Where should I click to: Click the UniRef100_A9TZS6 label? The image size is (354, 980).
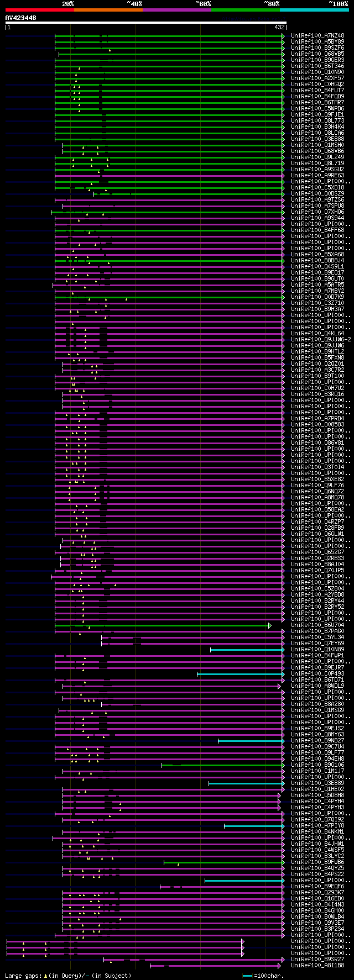click(x=317, y=200)
